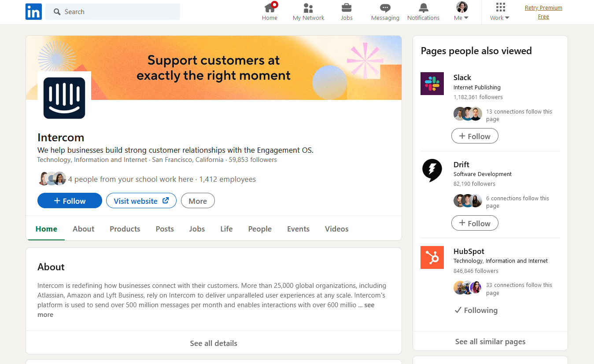Follow the Drift page
Viewport: 594px width, 364px height.
point(475,223)
